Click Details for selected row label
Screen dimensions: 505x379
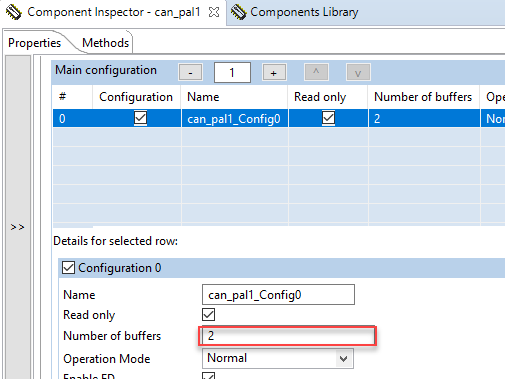tap(115, 241)
